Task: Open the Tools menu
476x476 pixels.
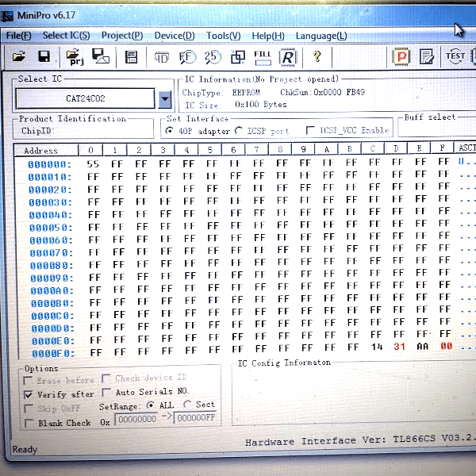Action: (x=223, y=36)
